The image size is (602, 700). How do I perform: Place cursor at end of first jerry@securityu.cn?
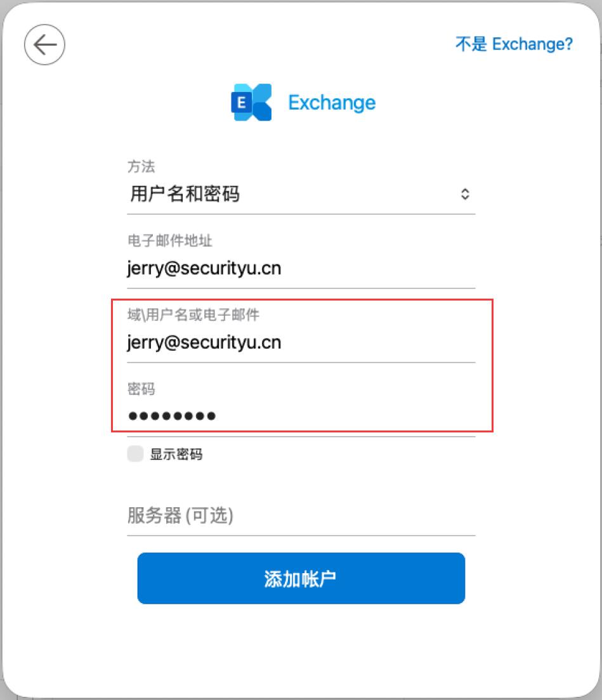[282, 269]
